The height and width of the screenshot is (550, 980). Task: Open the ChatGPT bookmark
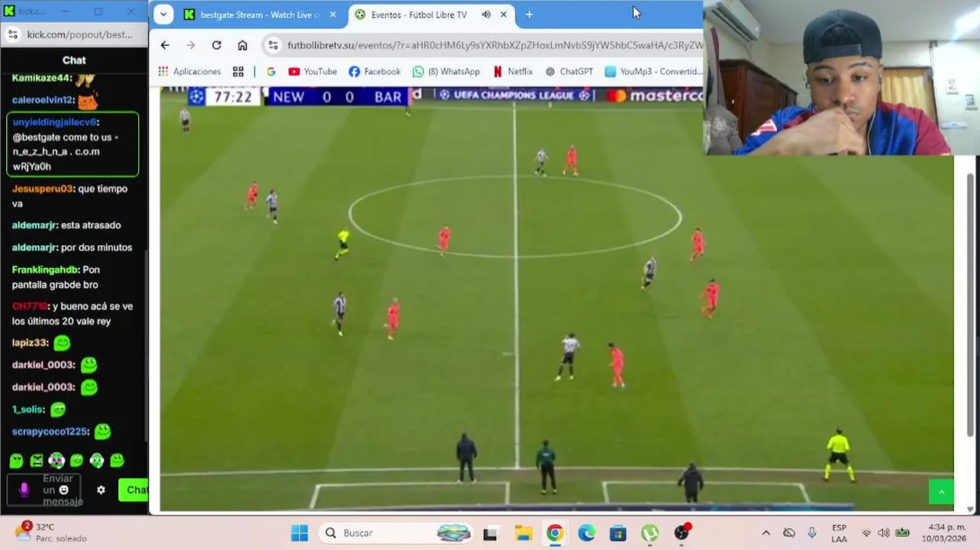point(569,71)
